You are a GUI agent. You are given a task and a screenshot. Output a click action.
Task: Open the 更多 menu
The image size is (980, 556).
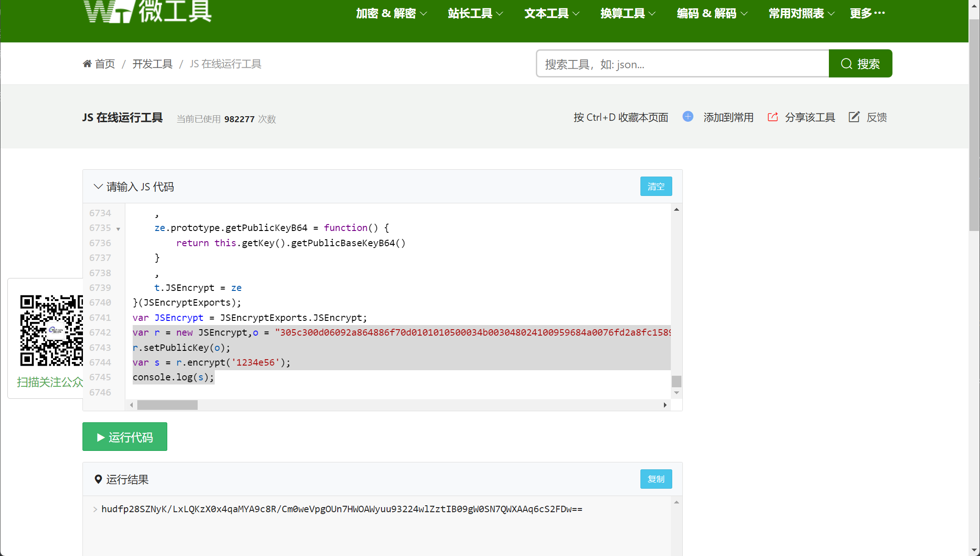click(867, 13)
